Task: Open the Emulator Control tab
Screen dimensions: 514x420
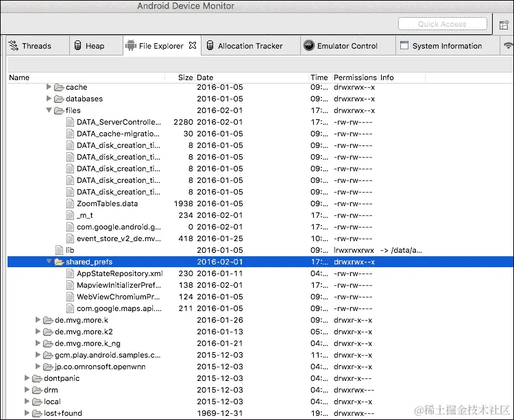Action: [x=347, y=46]
